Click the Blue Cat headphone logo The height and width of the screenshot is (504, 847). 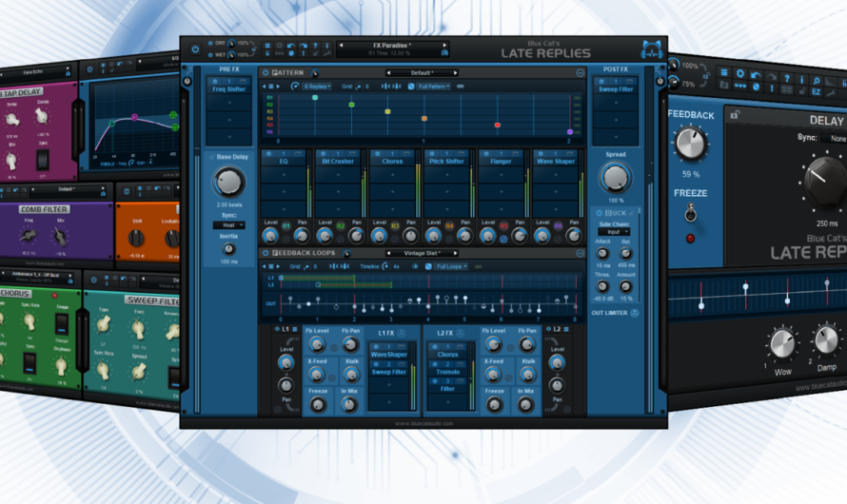click(x=652, y=49)
